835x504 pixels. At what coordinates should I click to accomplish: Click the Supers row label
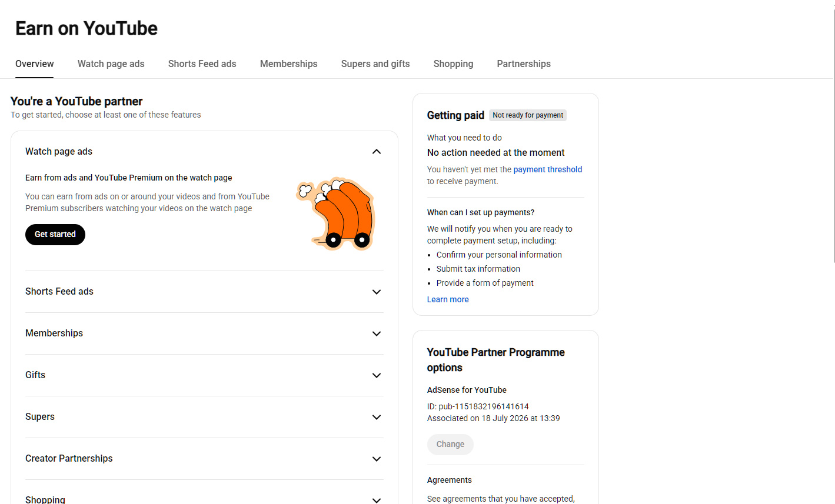(40, 416)
